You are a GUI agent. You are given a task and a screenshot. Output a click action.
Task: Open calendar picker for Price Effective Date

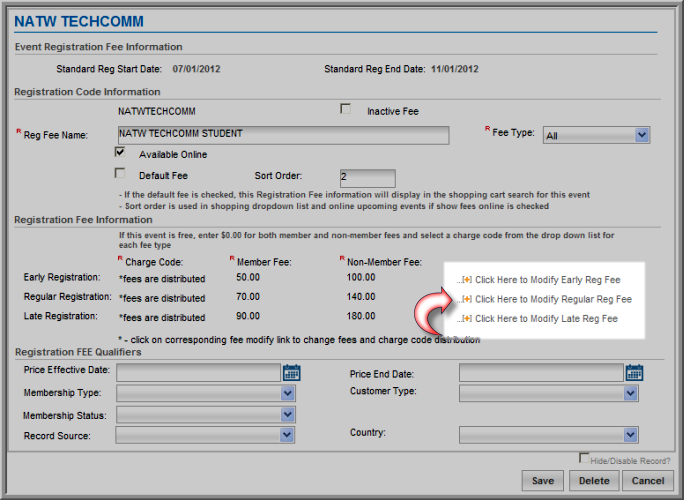[x=291, y=373]
